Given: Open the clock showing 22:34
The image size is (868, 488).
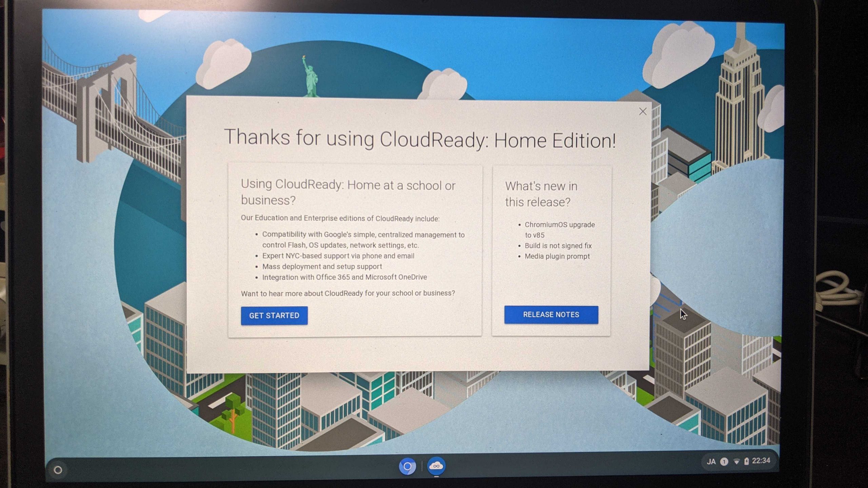Looking at the screenshot, I should click(x=761, y=461).
